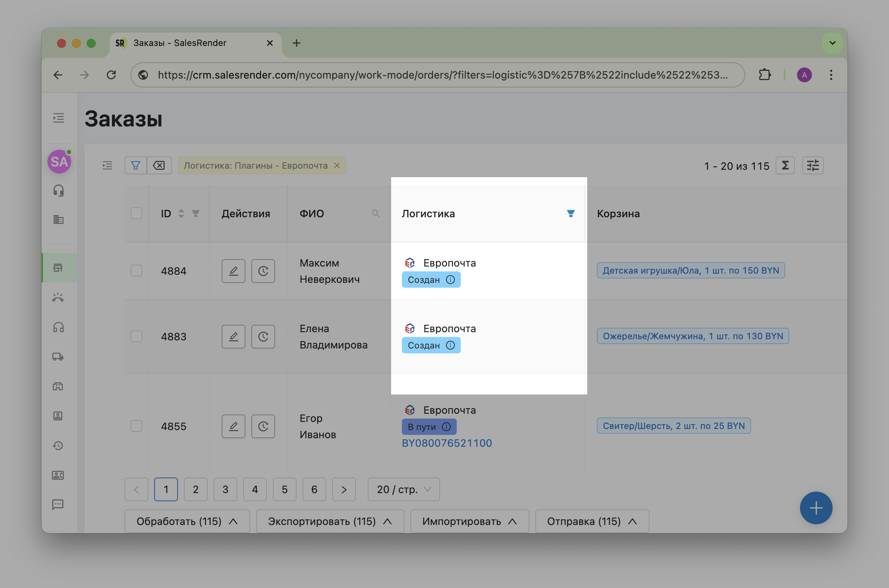The height and width of the screenshot is (588, 889).
Task: Open table column settings sliders icon
Action: (x=813, y=165)
